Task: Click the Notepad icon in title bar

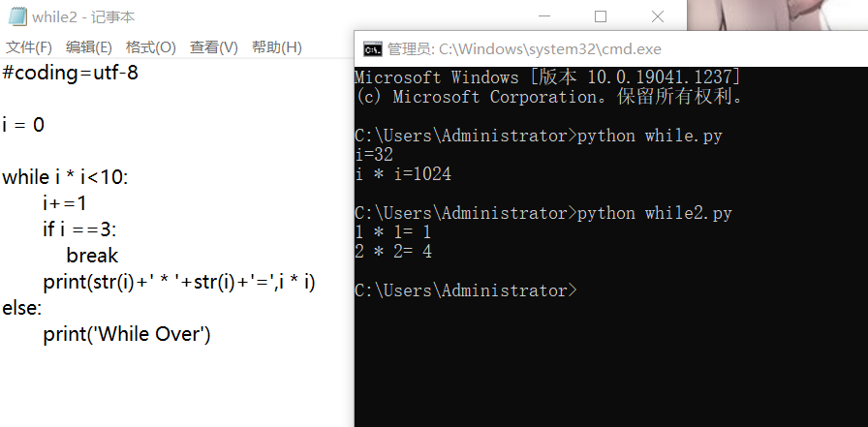Action: pyautogui.click(x=16, y=16)
